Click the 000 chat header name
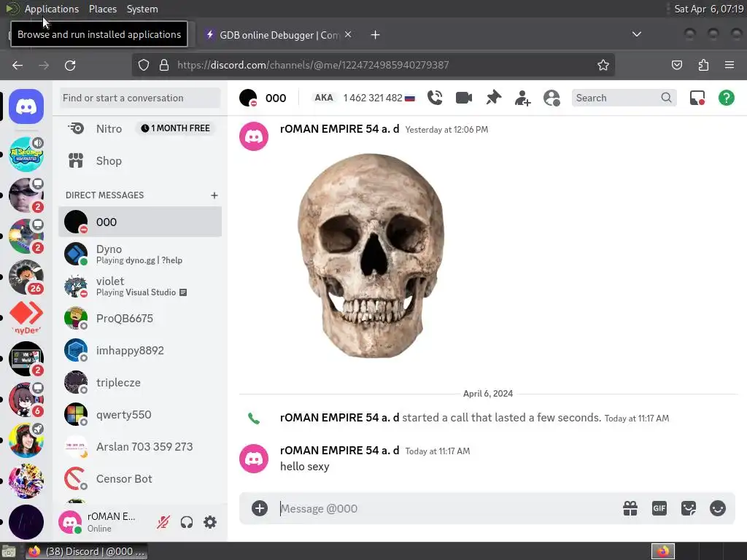This screenshot has width=747, height=560. point(276,98)
